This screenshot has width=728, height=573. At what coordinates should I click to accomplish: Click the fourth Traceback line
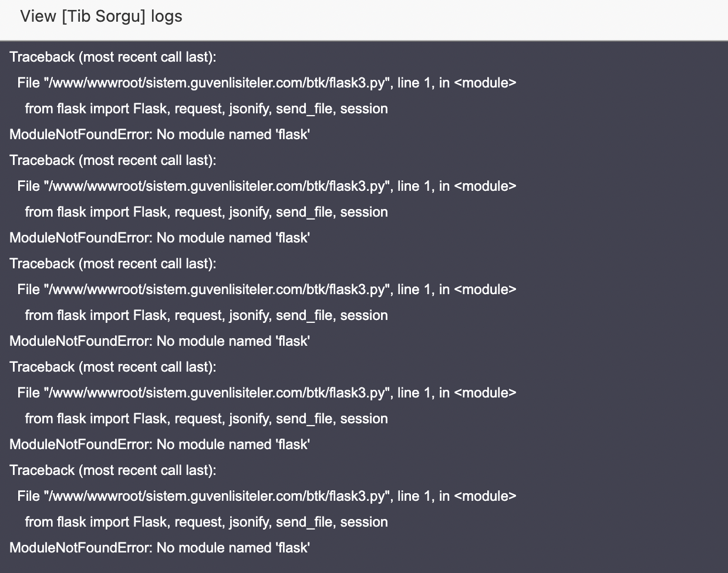coord(113,367)
